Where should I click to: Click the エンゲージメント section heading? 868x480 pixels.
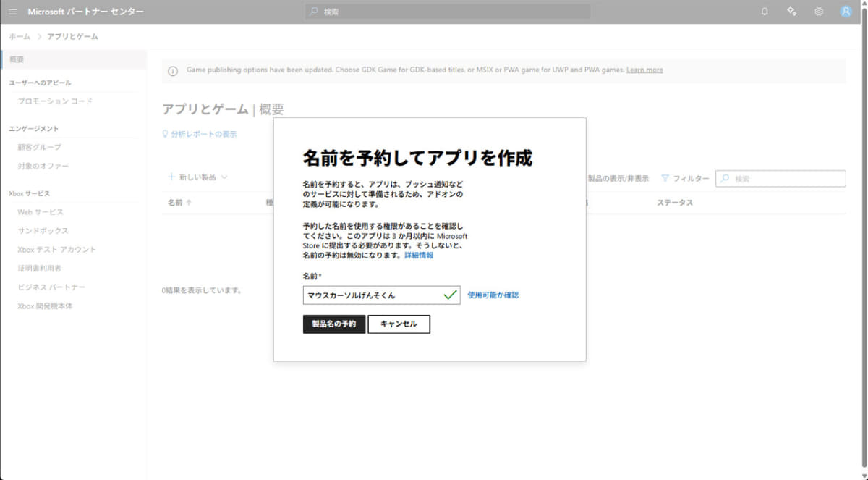(x=34, y=128)
